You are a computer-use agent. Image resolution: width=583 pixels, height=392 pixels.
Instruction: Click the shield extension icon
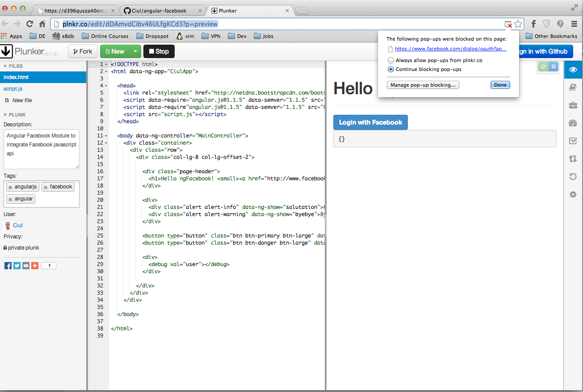(x=547, y=24)
